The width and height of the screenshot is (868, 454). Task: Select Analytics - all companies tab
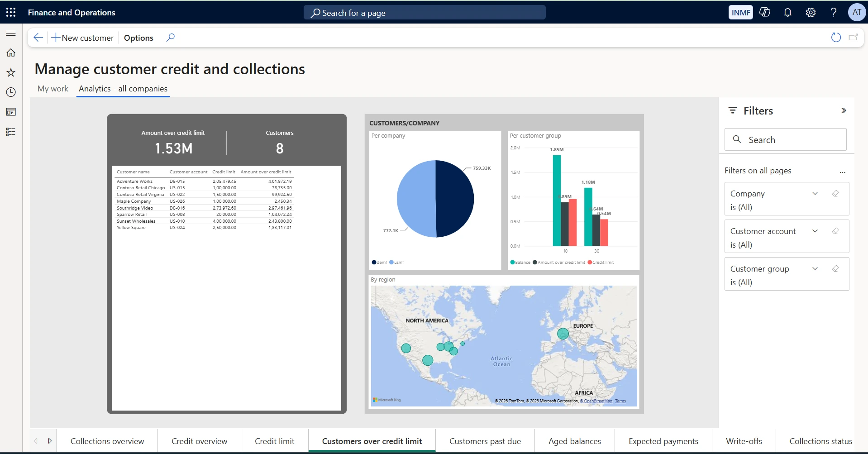click(x=123, y=89)
